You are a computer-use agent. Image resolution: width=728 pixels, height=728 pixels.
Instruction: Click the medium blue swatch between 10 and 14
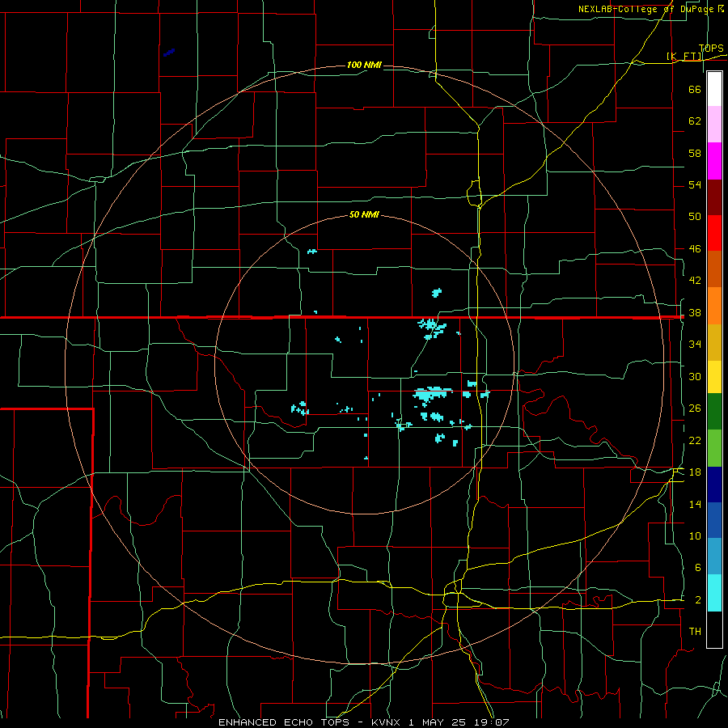[714, 520]
